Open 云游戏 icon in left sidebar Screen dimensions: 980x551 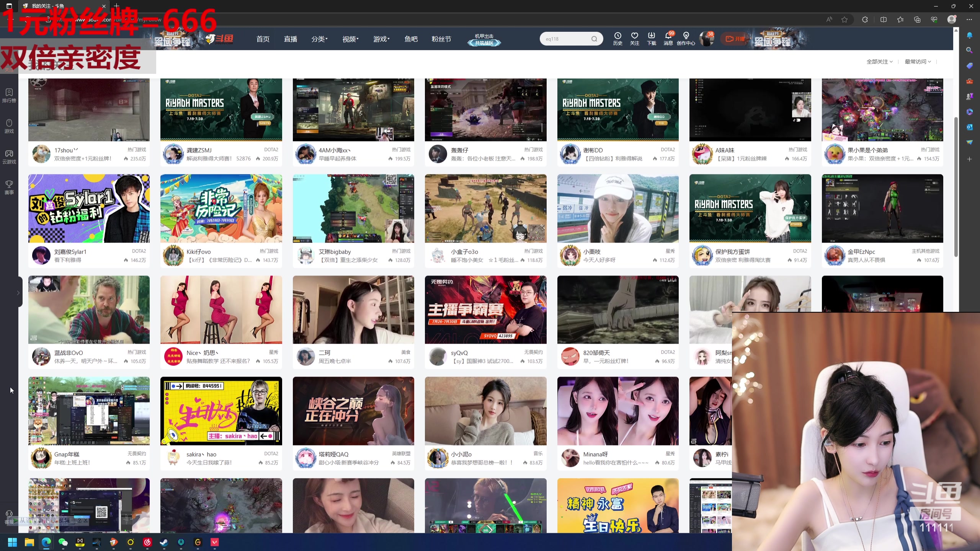[x=9, y=156]
